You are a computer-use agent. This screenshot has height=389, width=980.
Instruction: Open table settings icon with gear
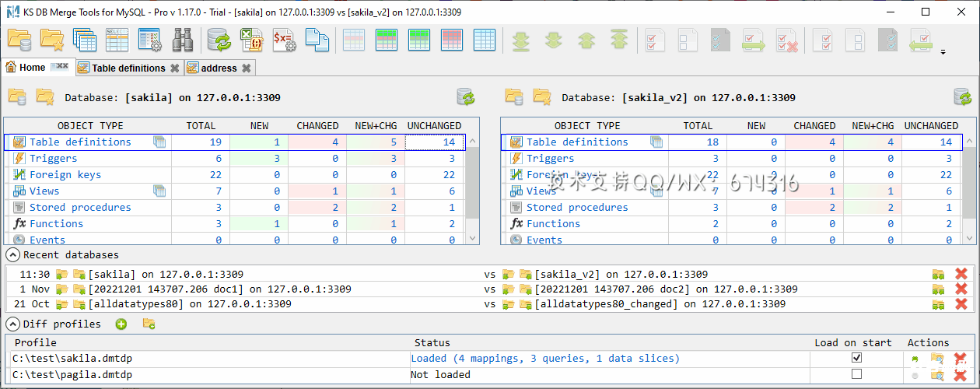pyautogui.click(x=149, y=39)
